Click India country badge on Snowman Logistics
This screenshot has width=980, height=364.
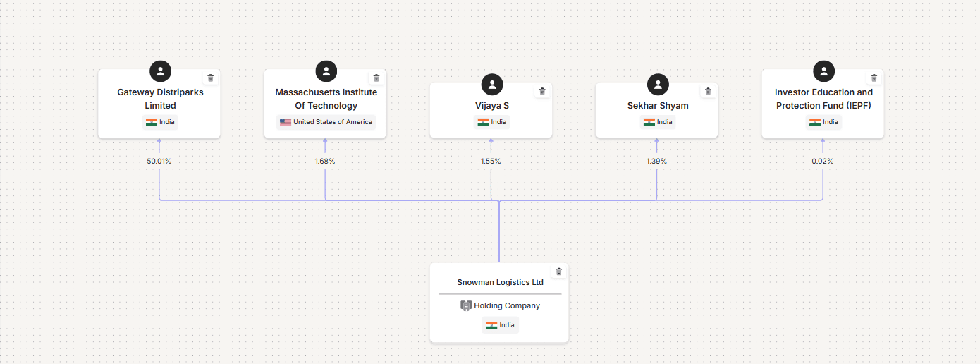500,325
